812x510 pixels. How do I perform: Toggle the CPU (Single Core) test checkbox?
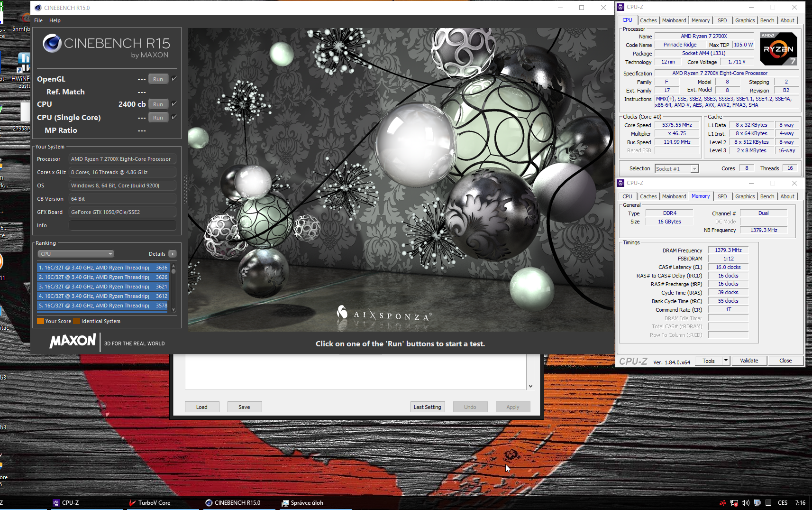pyautogui.click(x=174, y=117)
